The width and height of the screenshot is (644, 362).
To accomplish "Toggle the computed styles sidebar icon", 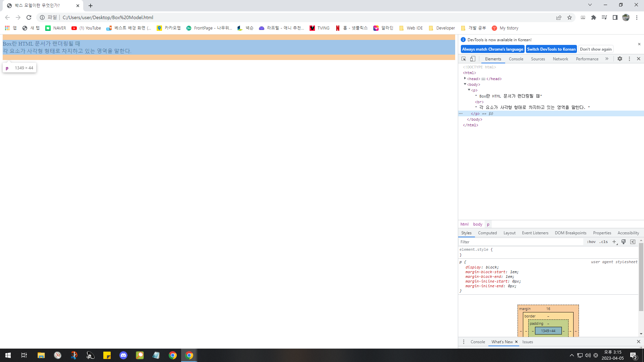I will click(x=633, y=242).
